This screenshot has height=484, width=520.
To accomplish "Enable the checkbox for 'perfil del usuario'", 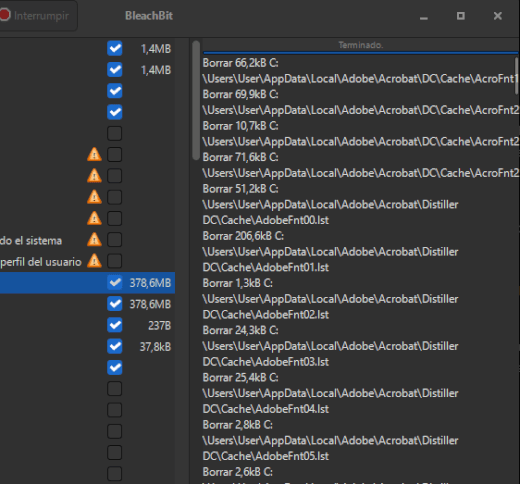I will (x=115, y=261).
